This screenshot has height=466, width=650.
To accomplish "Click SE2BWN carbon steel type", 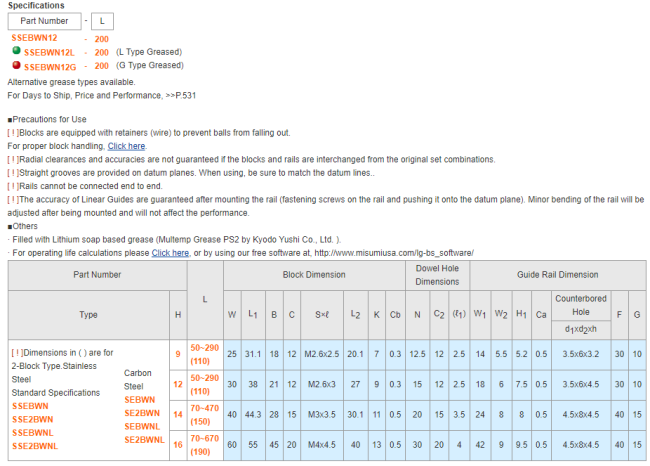I will tap(143, 413).
